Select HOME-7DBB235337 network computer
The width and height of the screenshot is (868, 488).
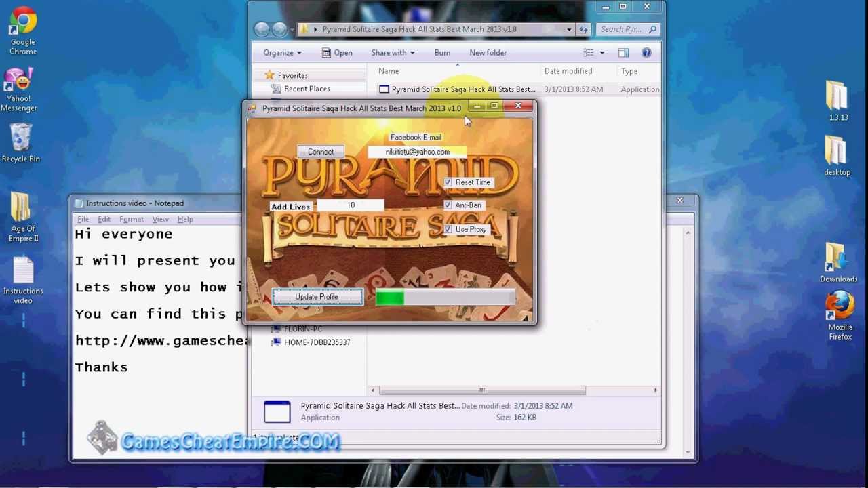(311, 342)
